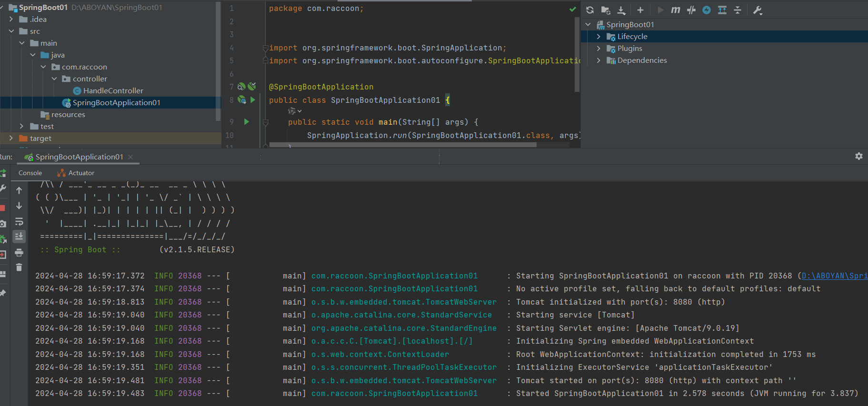Open inlay hint dropdown below class declaration
868x406 pixels.
pos(295,111)
